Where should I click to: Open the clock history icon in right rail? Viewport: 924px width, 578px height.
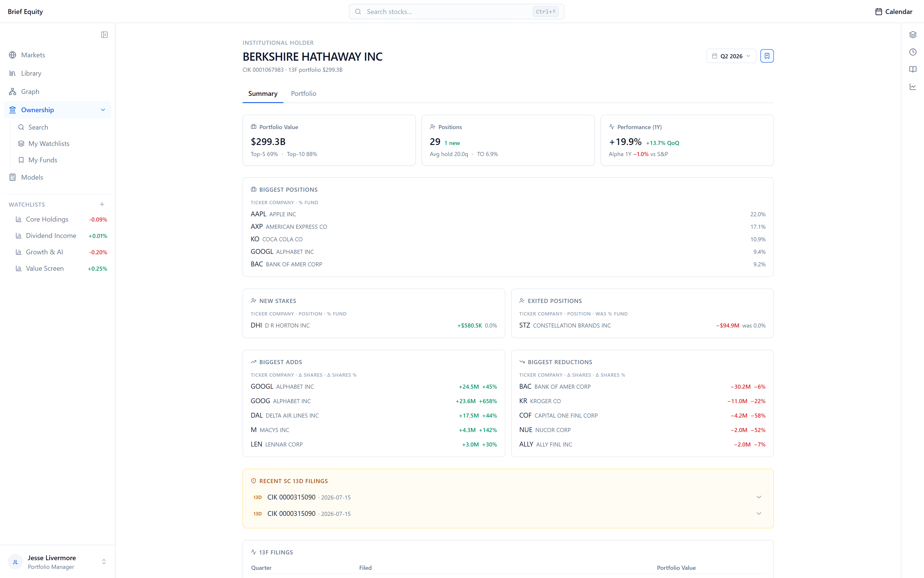pyautogui.click(x=913, y=52)
